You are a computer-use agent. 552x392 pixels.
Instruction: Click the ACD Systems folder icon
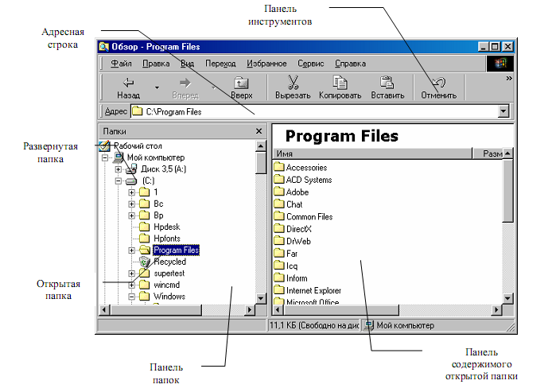[279, 179]
